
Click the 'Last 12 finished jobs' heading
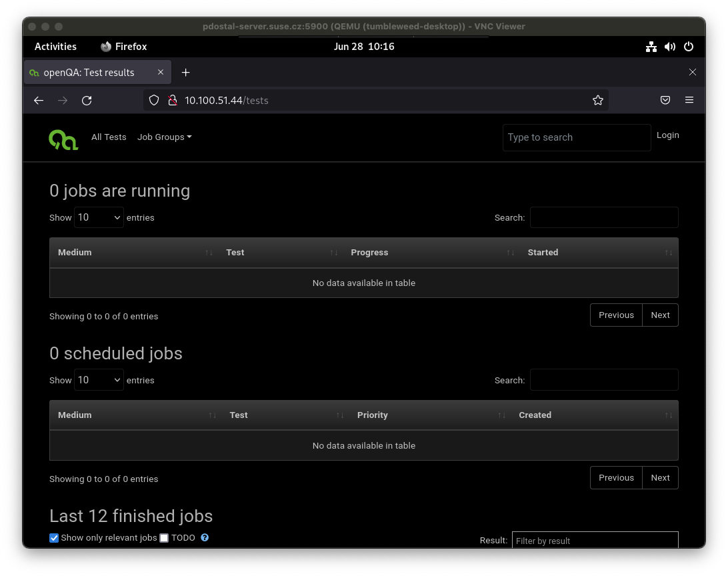point(131,516)
